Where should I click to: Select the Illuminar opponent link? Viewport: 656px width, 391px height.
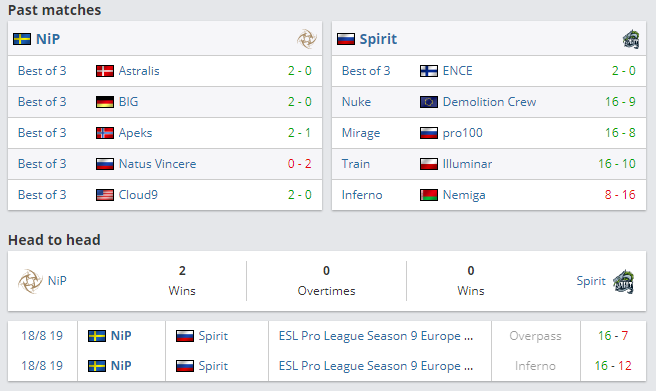pos(467,164)
